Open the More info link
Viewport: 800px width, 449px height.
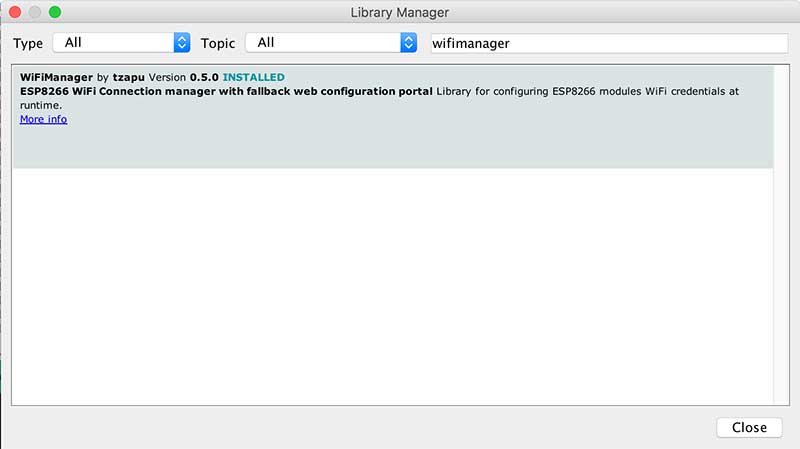(x=43, y=119)
